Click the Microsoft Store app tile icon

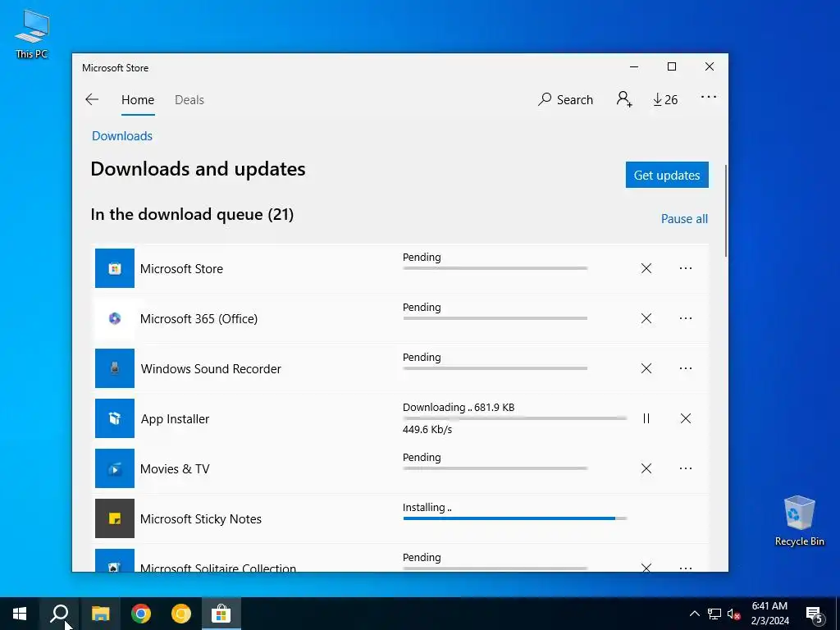pos(115,268)
